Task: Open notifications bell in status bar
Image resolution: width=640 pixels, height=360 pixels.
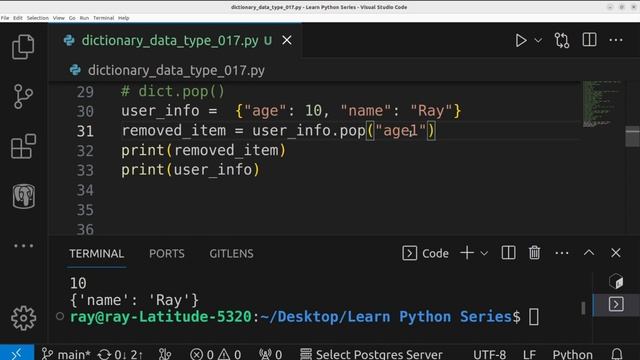Action: pyautogui.click(x=617, y=354)
